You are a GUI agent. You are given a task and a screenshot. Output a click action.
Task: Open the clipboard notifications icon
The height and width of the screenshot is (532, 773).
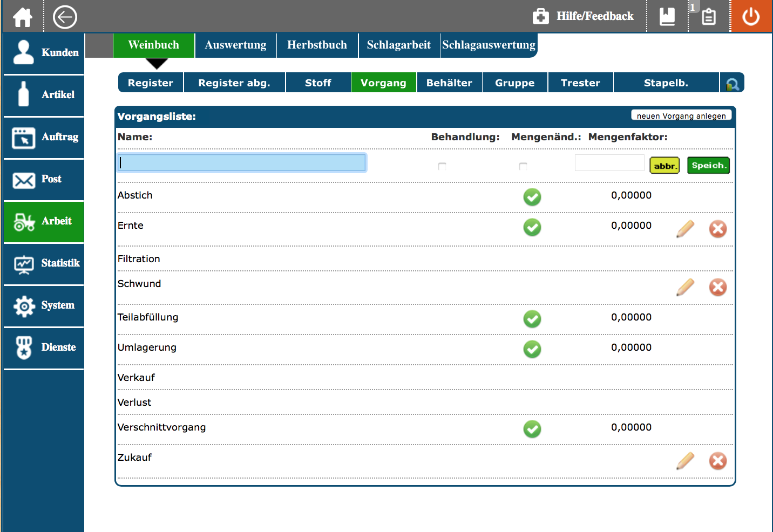(x=709, y=17)
